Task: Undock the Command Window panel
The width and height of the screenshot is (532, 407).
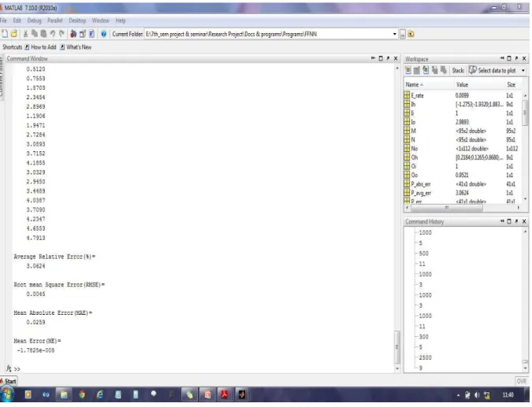Action: click(x=388, y=58)
